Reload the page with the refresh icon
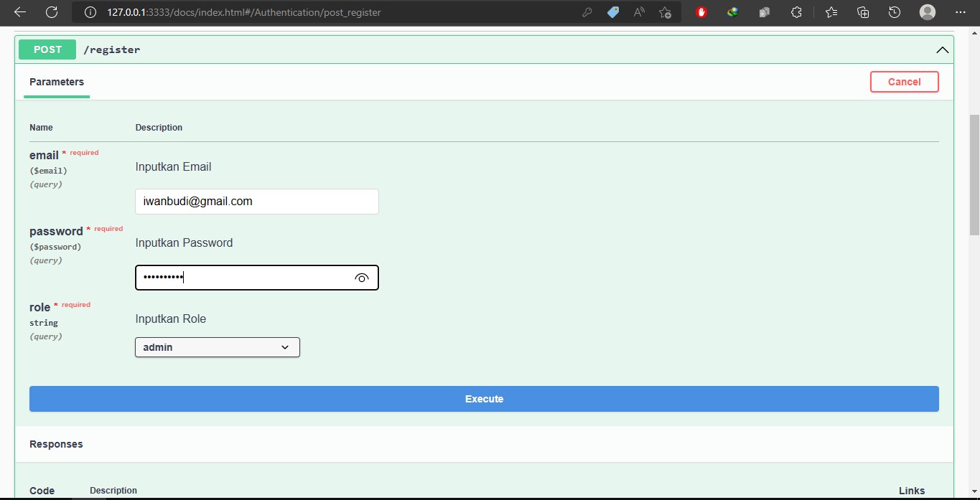Viewport: 980px width, 500px height. click(x=52, y=12)
